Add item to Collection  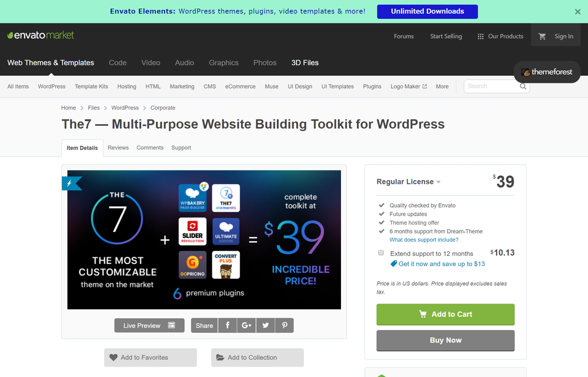[x=258, y=358]
